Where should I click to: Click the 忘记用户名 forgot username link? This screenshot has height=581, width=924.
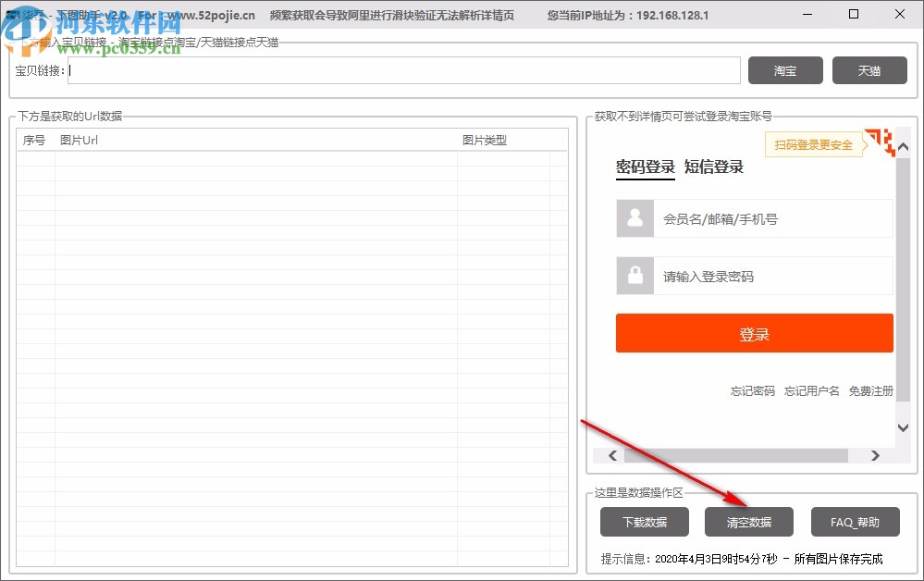(810, 391)
